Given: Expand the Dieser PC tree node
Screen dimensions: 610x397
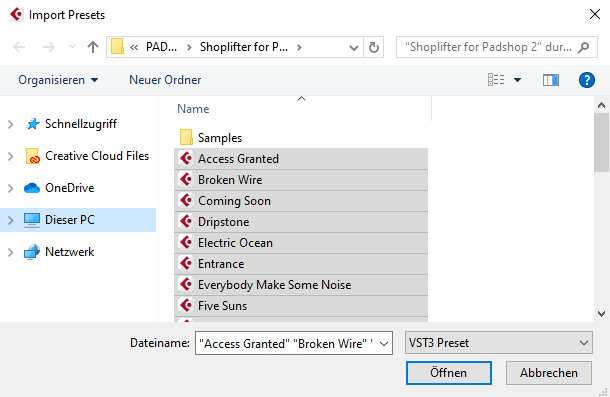Looking at the screenshot, I should (11, 220).
